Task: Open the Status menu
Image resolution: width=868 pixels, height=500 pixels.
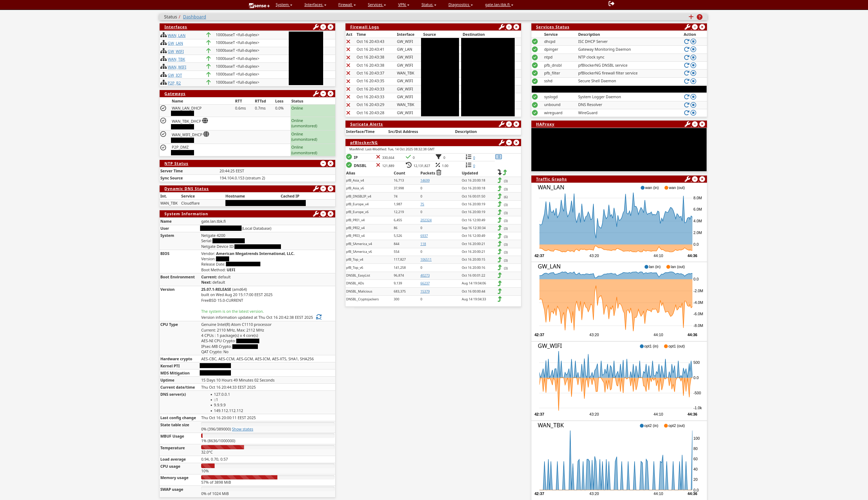Action: click(x=429, y=5)
